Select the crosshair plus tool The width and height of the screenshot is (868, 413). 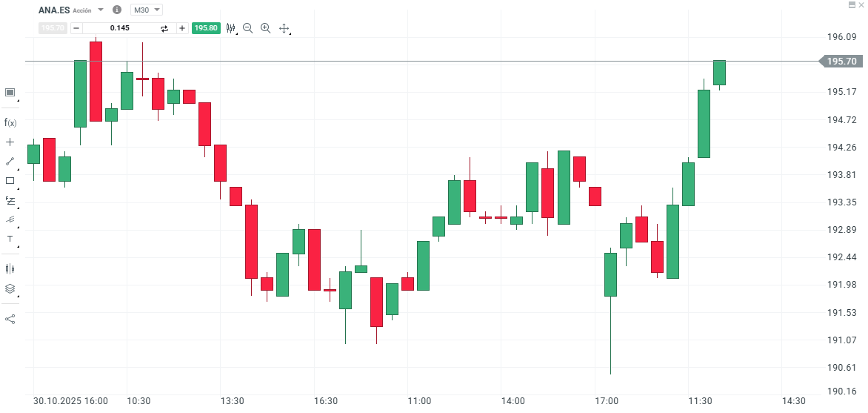click(10, 142)
